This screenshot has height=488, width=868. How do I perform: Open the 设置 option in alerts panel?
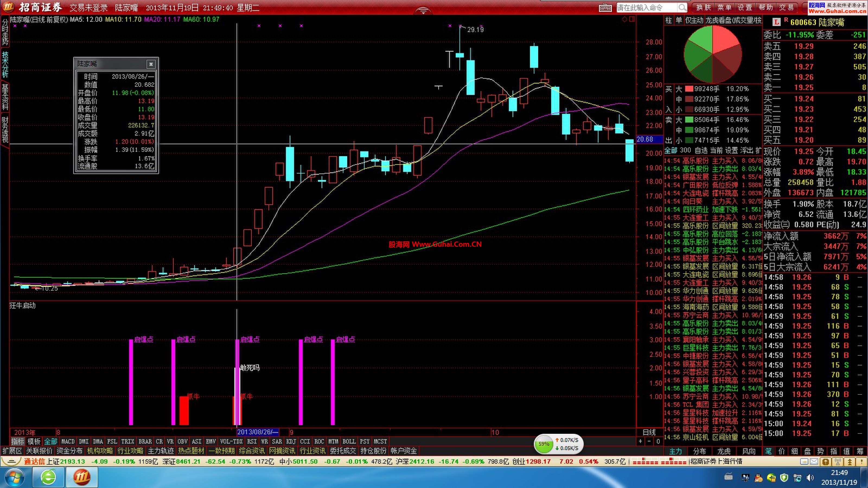[x=732, y=150]
